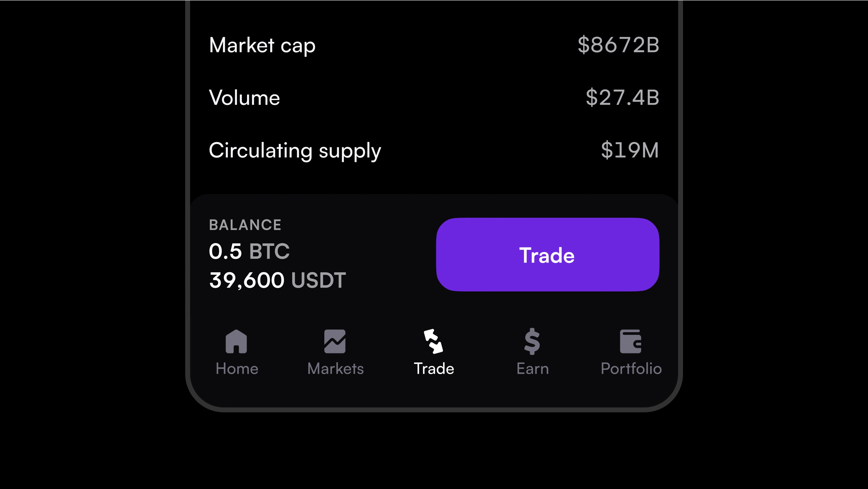This screenshot has width=868, height=489.
Task: Tap the Home house icon
Action: 236,341
